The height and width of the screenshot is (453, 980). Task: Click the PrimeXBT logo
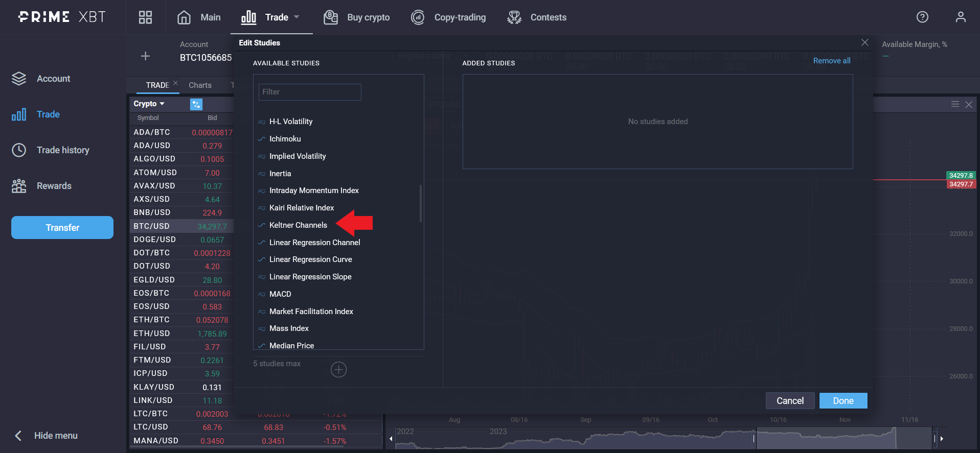pos(62,17)
